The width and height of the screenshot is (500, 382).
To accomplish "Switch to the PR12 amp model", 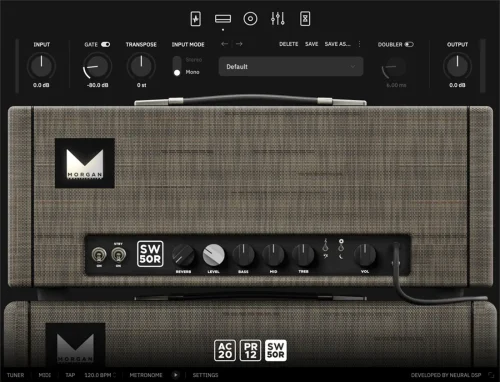I will tap(250, 351).
